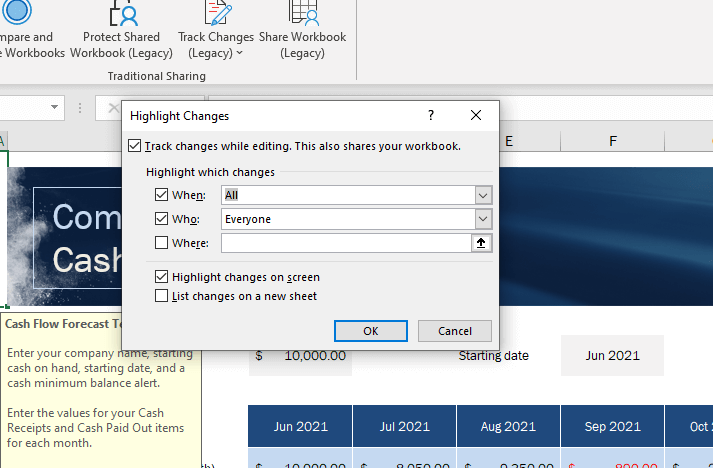This screenshot has width=713, height=468.
Task: Toggle Highlight changes on screen
Action: coord(161,277)
